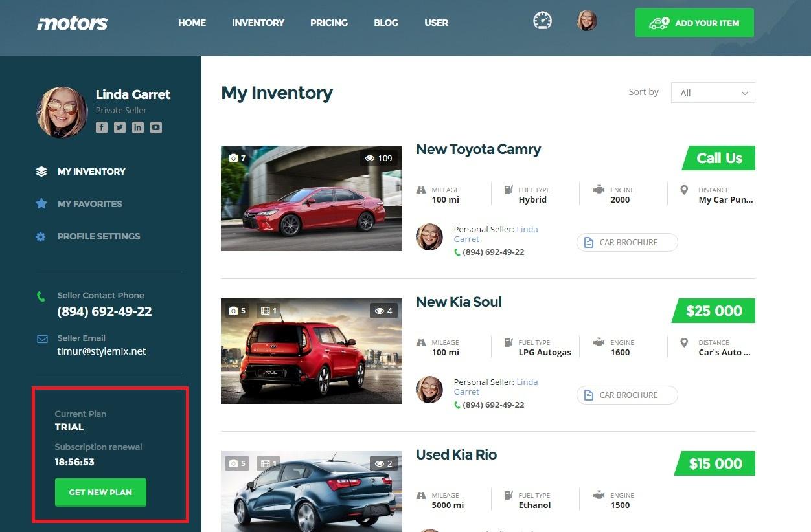The image size is (811, 532).
Task: Click photo count badge on Kia Soul image
Action: click(x=237, y=311)
